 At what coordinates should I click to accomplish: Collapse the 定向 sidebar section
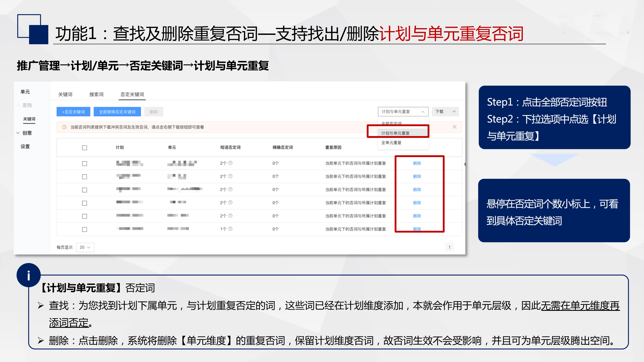[18, 105]
